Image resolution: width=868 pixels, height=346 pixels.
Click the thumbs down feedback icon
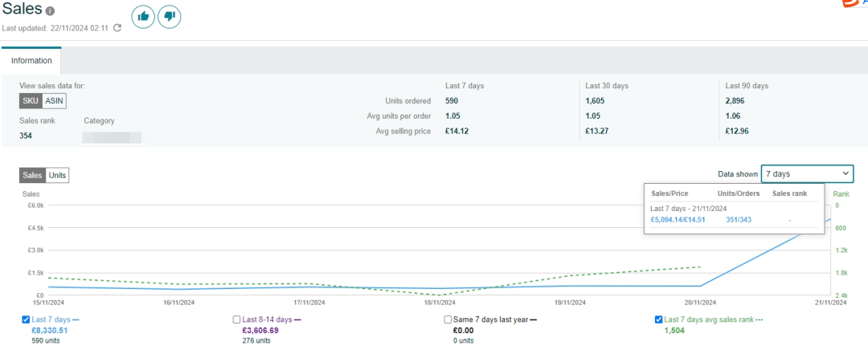(170, 17)
